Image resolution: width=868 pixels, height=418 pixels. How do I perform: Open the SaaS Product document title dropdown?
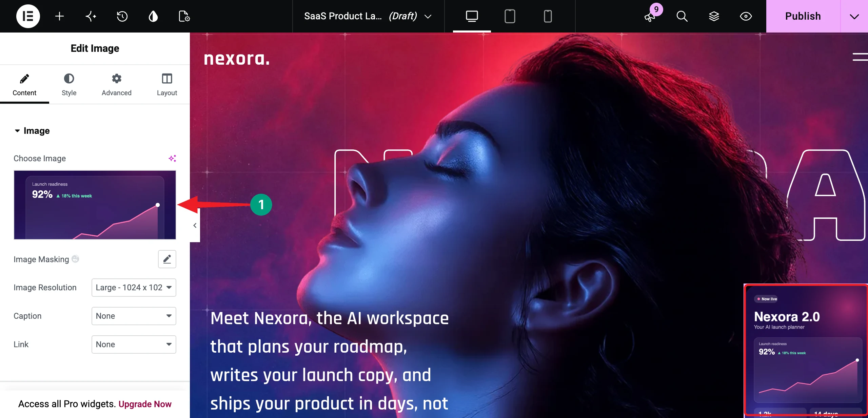click(368, 16)
